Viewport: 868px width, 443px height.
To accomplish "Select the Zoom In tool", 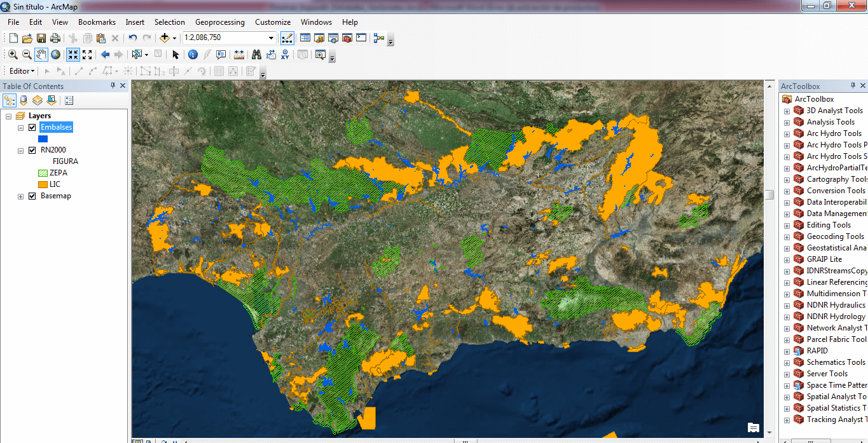I will (x=13, y=55).
